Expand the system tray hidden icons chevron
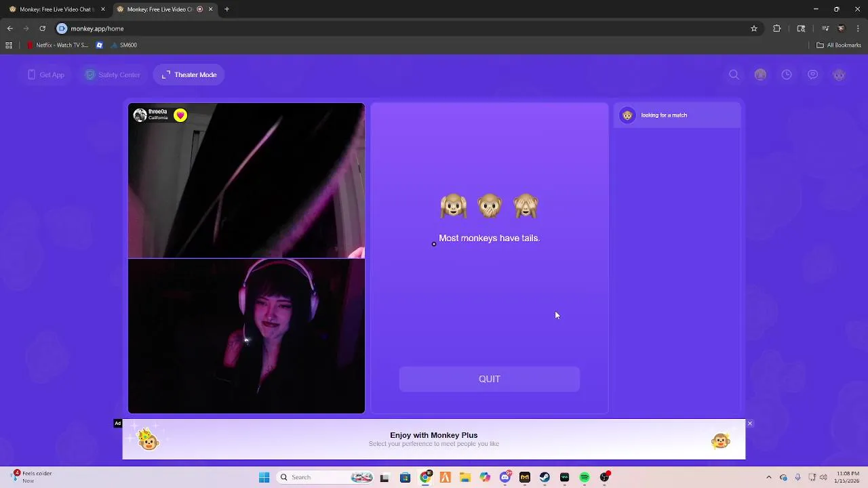868x488 pixels. (768, 477)
